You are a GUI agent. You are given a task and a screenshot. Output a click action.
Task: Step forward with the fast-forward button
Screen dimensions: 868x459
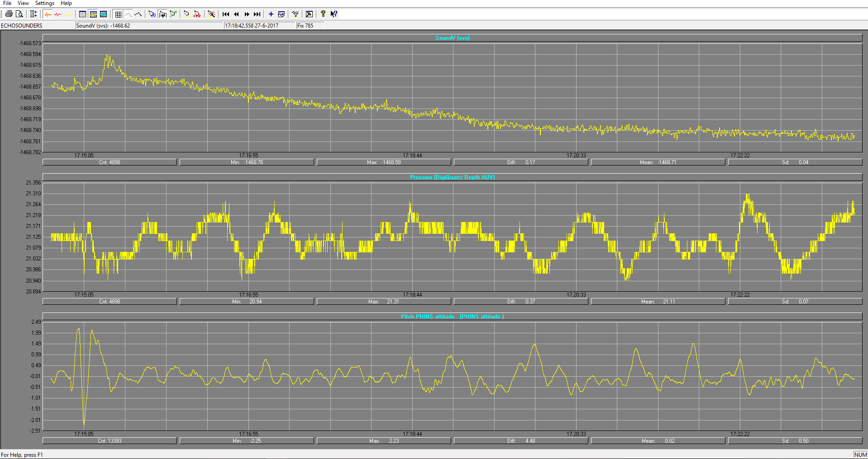247,14
